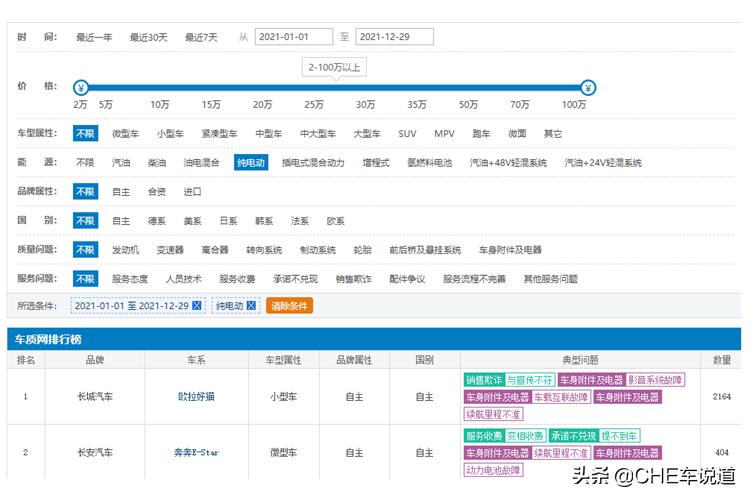
Task: Select 自主 in 品牌属性 row
Action: (121, 192)
